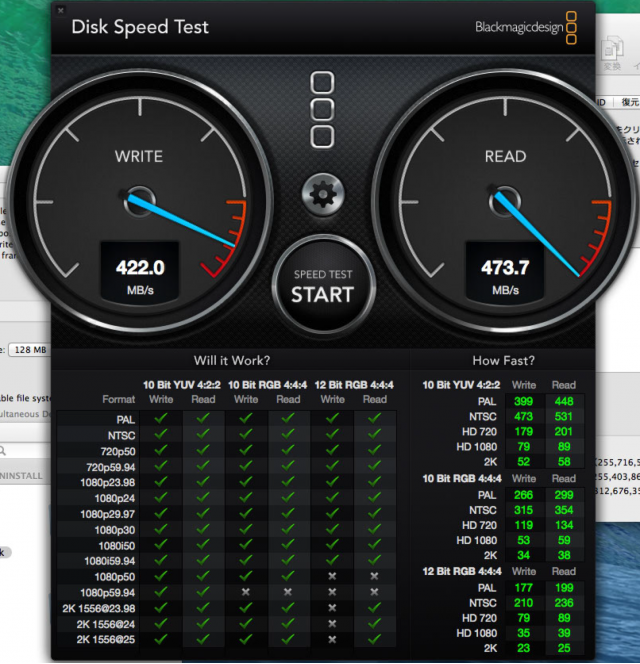Click the 1080p50 12 Bit RGB Write cross mark
Screen dimensions: 640x664
click(x=332, y=576)
